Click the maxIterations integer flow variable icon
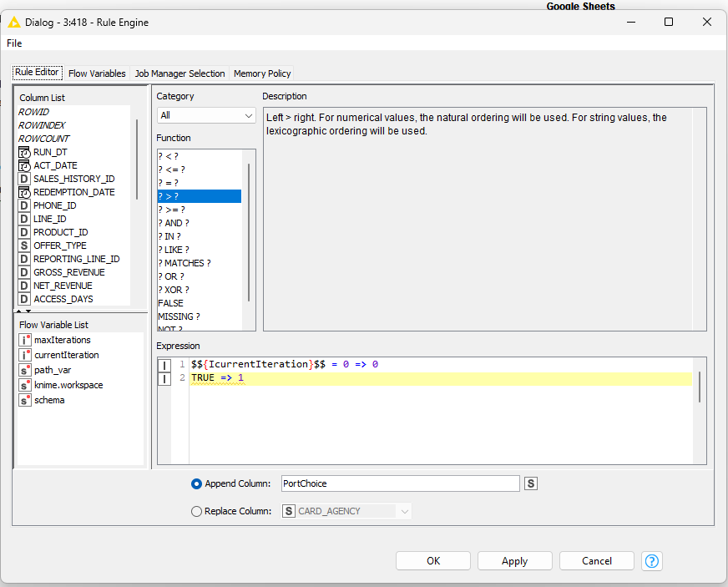The height and width of the screenshot is (587, 728). (x=25, y=341)
